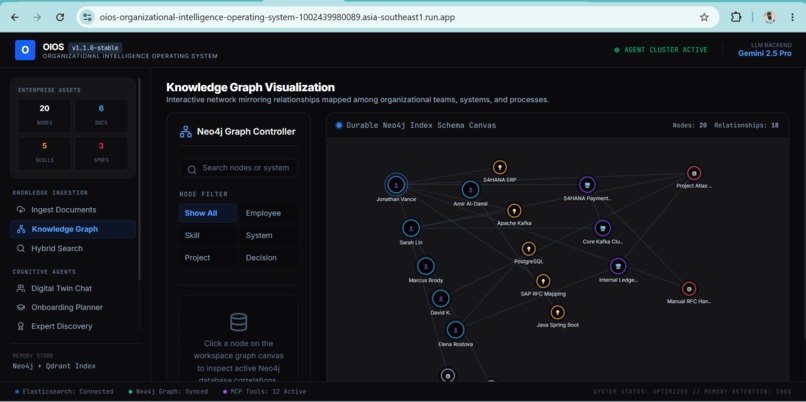Select the Elena Rostova employee node
806x402 pixels.
pos(455,330)
